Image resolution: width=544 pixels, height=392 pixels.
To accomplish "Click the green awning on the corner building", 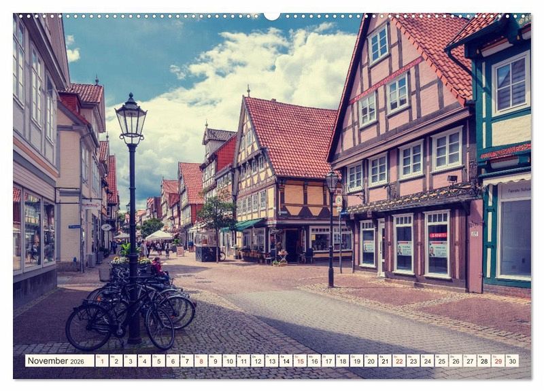I will (x=248, y=224).
